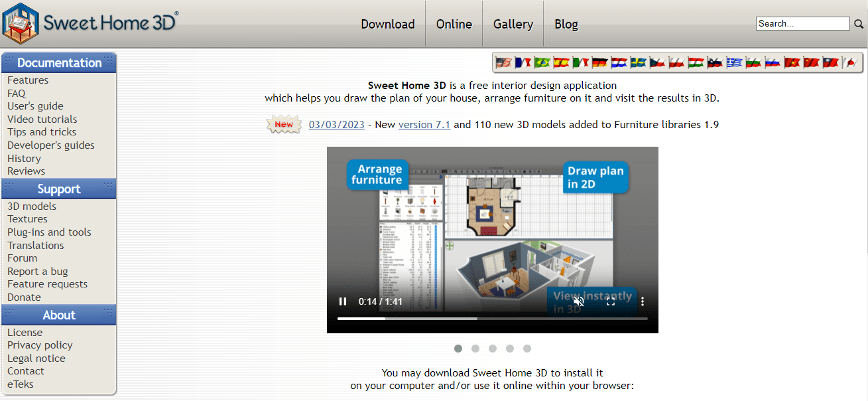Open the Online menu item
The height and width of the screenshot is (401, 868).
[x=454, y=24]
